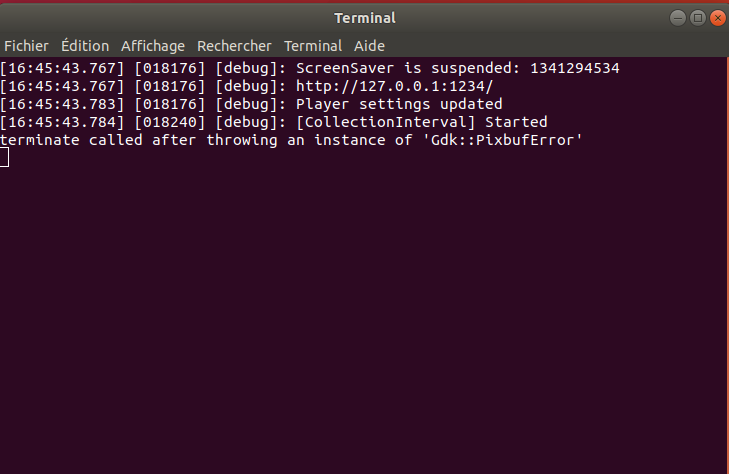Click the [018240] thread id

click(x=170, y=122)
